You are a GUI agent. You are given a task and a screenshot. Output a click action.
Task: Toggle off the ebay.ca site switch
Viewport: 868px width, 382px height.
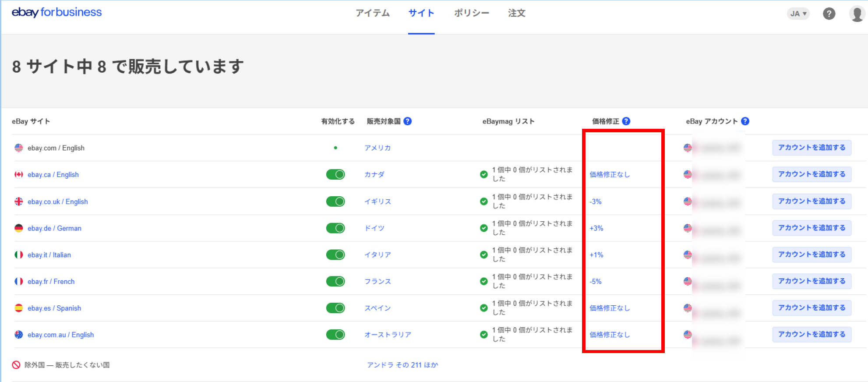click(x=335, y=174)
